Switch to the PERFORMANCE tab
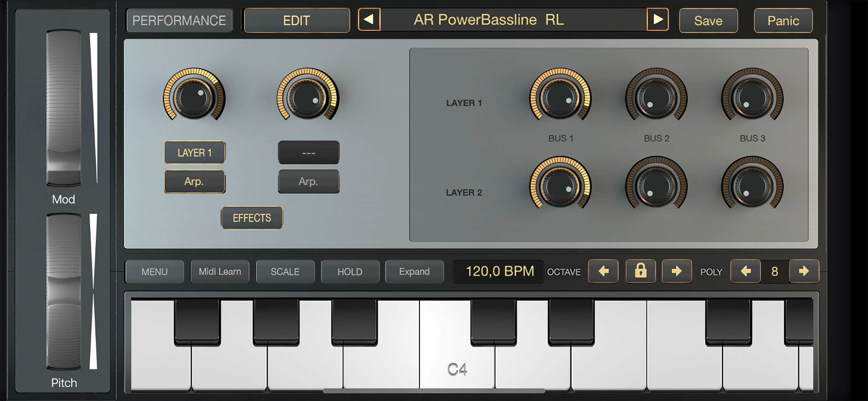This screenshot has width=868, height=401. click(x=179, y=21)
